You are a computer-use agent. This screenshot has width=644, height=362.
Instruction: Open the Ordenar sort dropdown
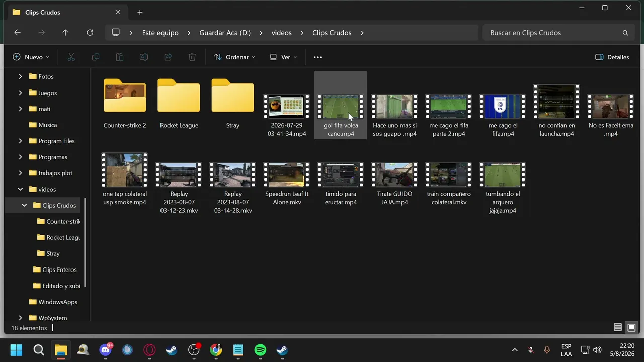(234, 57)
